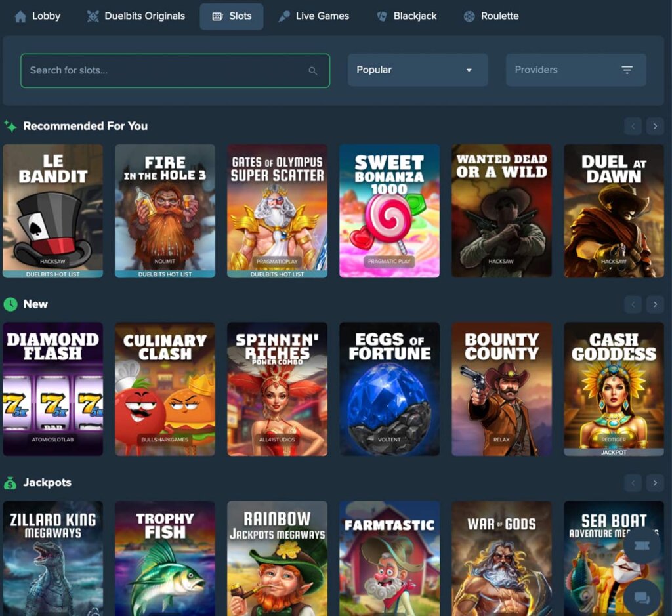Viewport: 672px width, 616px height.
Task: Click the Duelbits Originals swords icon
Action: click(x=93, y=16)
